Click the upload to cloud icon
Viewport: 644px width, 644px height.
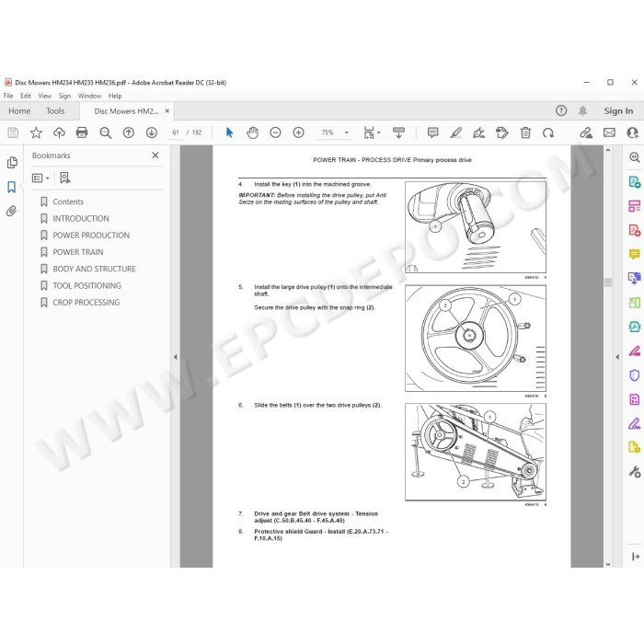[x=59, y=132]
